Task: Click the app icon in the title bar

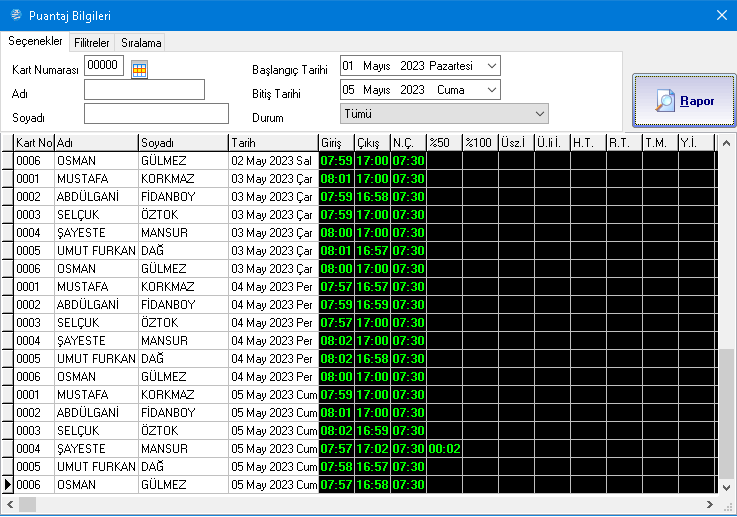Action: click(x=13, y=15)
